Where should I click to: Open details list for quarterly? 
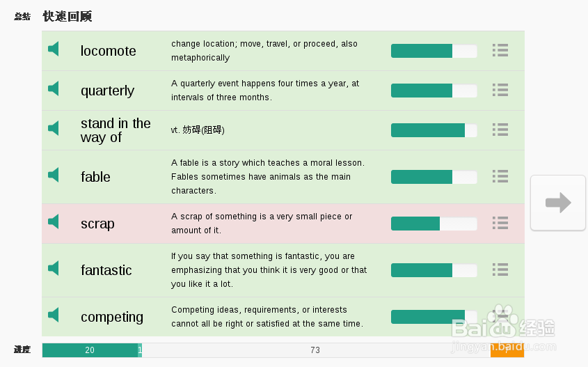click(x=500, y=90)
